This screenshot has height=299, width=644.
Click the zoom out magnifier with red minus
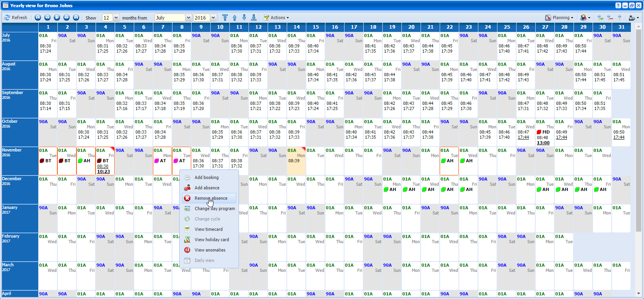(x=610, y=18)
